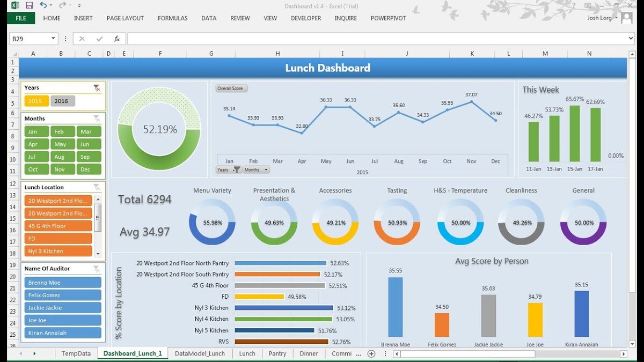Click the Cancel (X) icon in the formula bar

[82, 38]
